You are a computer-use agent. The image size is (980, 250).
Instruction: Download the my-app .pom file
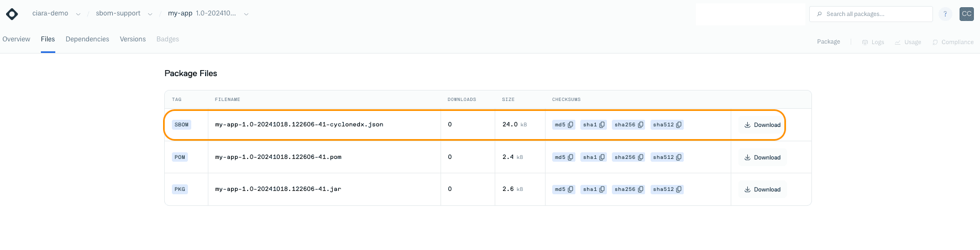click(x=762, y=158)
